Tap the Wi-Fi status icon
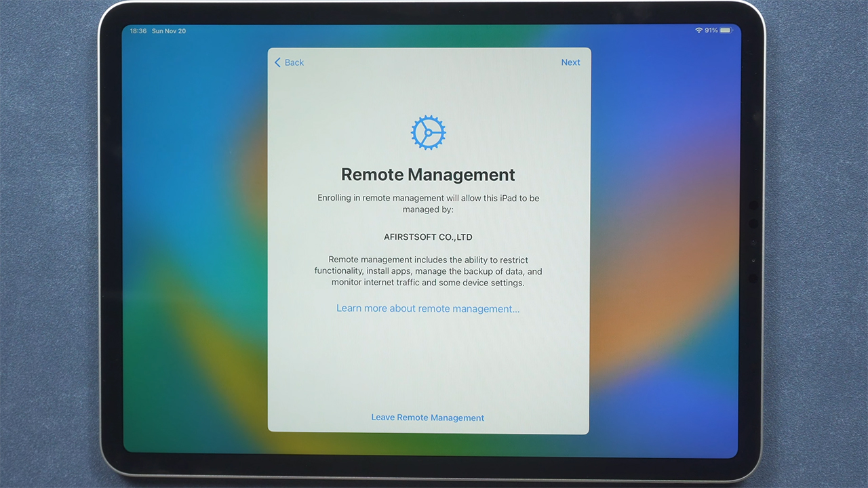The width and height of the screenshot is (868, 488). (x=698, y=30)
